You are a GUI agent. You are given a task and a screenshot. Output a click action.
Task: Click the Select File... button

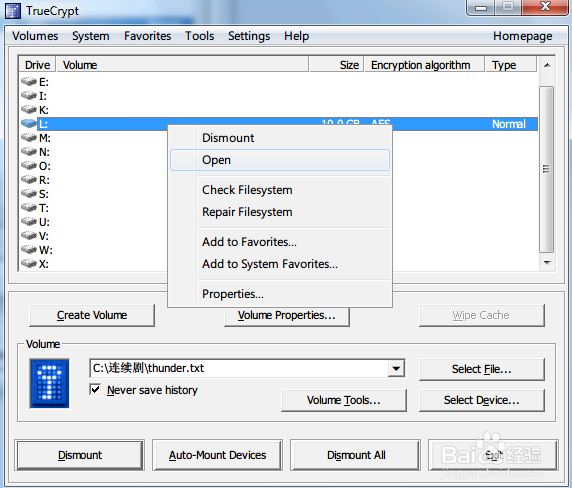(482, 369)
